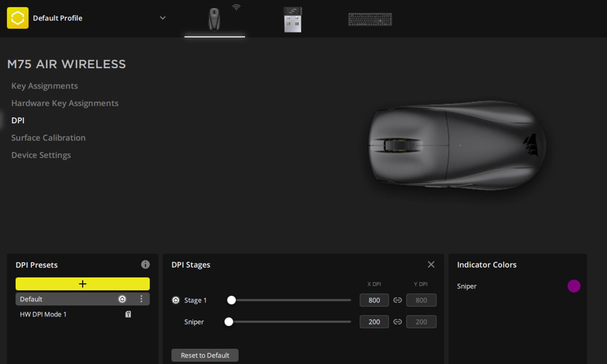Adjust the Sniper DPI slider handle

pos(229,322)
